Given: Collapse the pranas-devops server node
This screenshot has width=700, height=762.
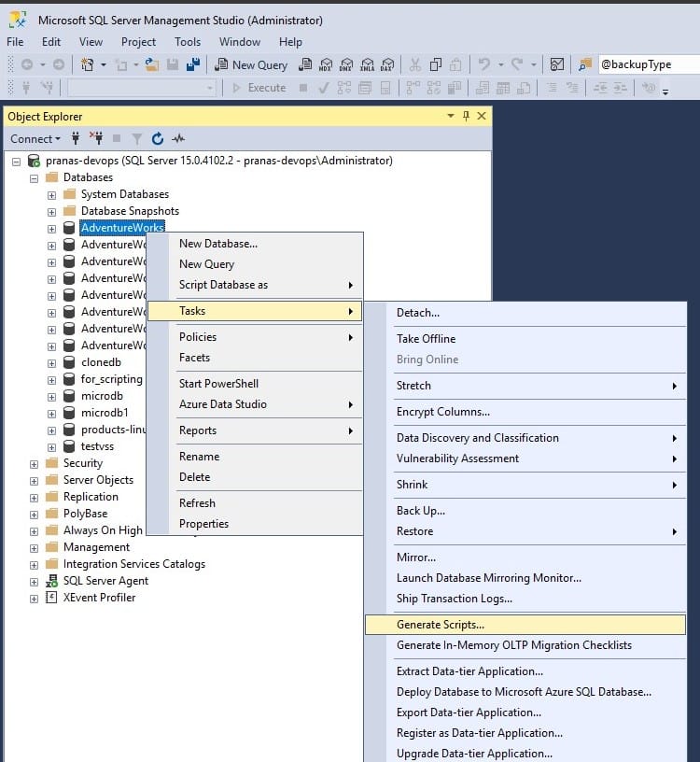Looking at the screenshot, I should pyautogui.click(x=17, y=162).
